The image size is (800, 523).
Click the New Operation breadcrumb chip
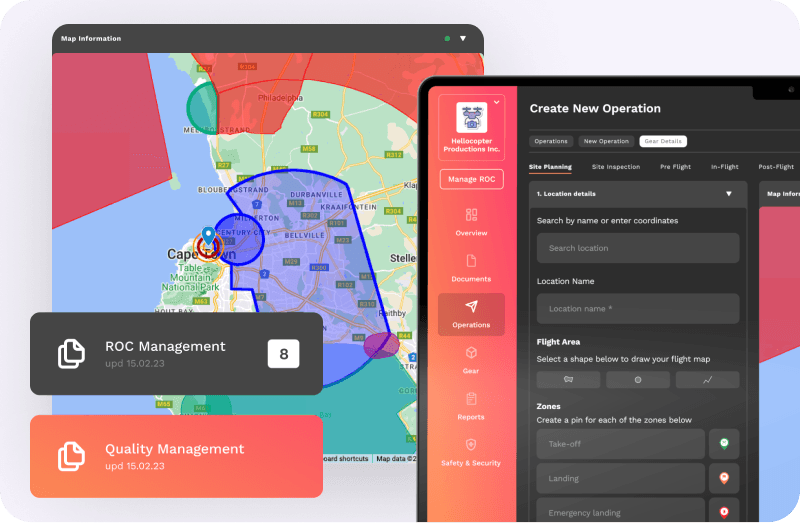(606, 141)
